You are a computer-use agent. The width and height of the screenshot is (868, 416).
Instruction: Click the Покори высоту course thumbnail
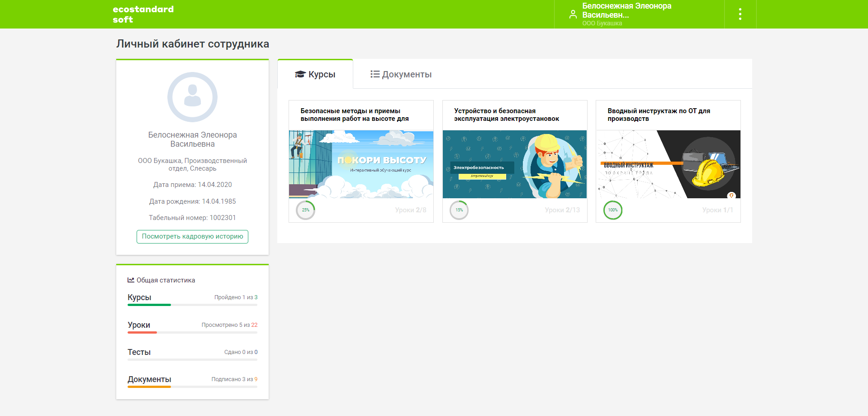click(x=361, y=164)
